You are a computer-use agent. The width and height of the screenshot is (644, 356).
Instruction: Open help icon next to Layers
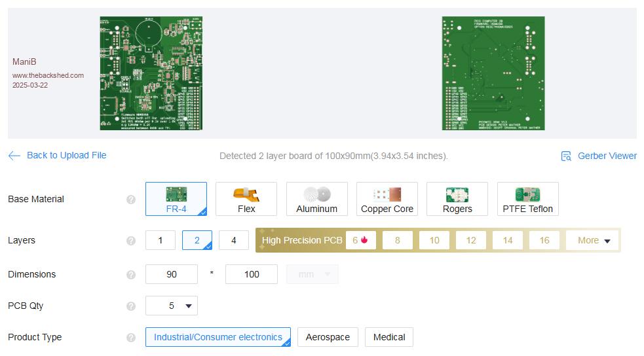tap(131, 241)
